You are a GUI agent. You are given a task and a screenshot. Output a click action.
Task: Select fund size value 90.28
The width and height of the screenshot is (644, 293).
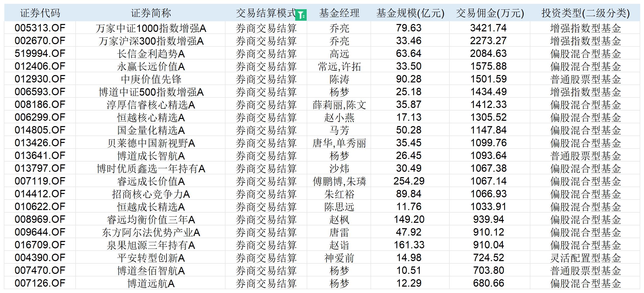(x=409, y=79)
